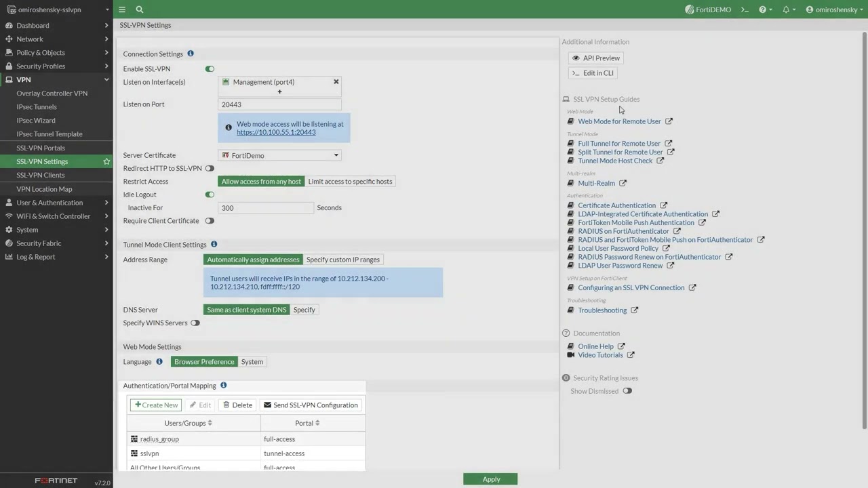This screenshot has width=868, height=488.
Task: Click the page vertical scrollbar
Action: pos(864,230)
